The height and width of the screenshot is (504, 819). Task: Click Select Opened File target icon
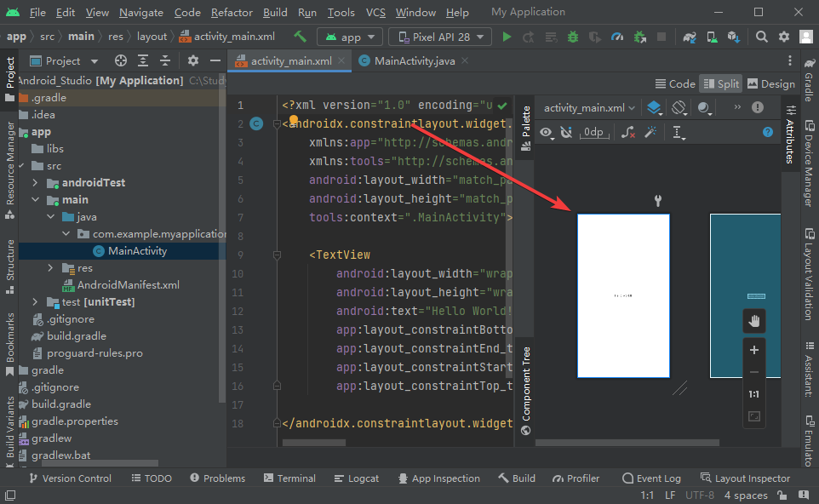[121, 61]
